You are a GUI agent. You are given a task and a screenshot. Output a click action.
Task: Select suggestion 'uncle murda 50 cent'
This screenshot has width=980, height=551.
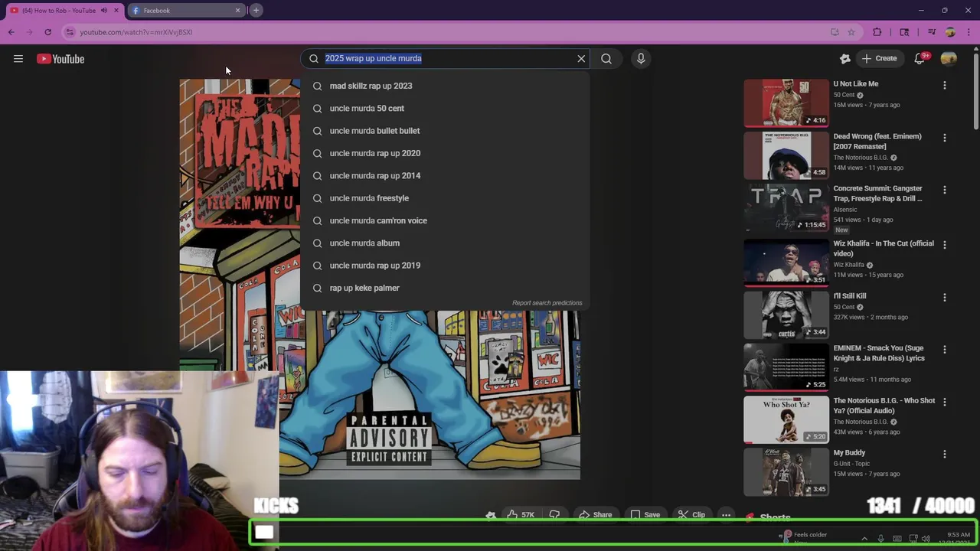coord(446,108)
